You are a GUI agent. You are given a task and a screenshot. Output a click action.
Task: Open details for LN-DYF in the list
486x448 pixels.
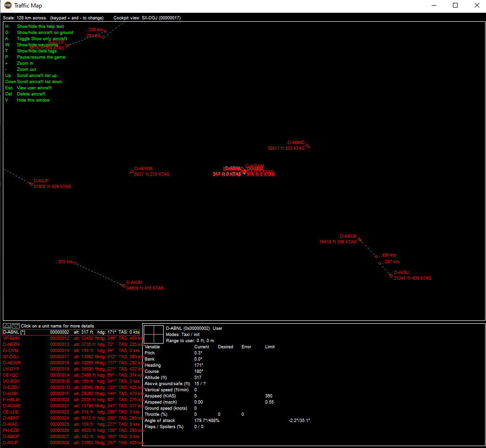coord(11,369)
